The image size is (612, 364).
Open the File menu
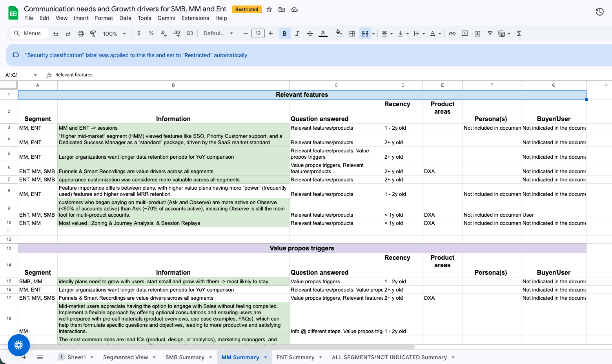pos(29,18)
